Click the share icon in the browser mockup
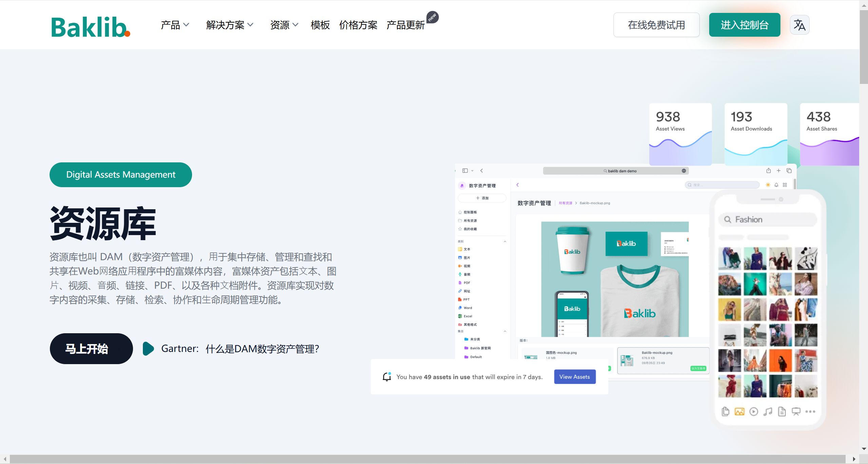This screenshot has width=868, height=464. pos(768,171)
